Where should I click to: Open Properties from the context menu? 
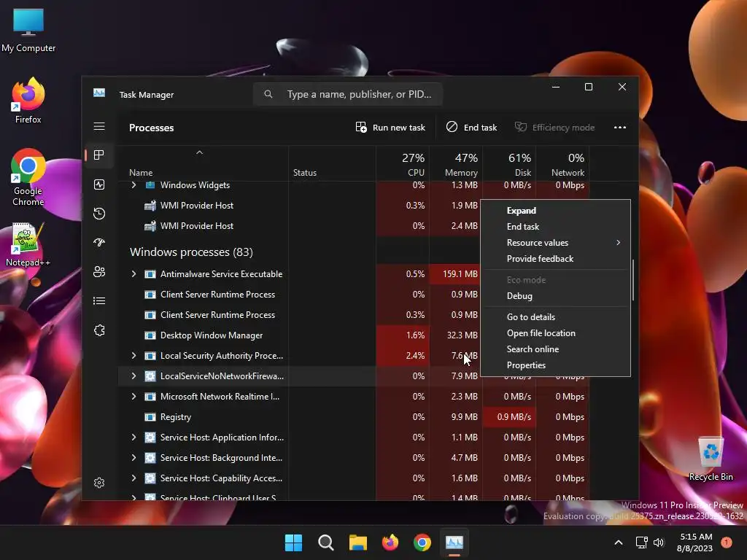[555, 366]
